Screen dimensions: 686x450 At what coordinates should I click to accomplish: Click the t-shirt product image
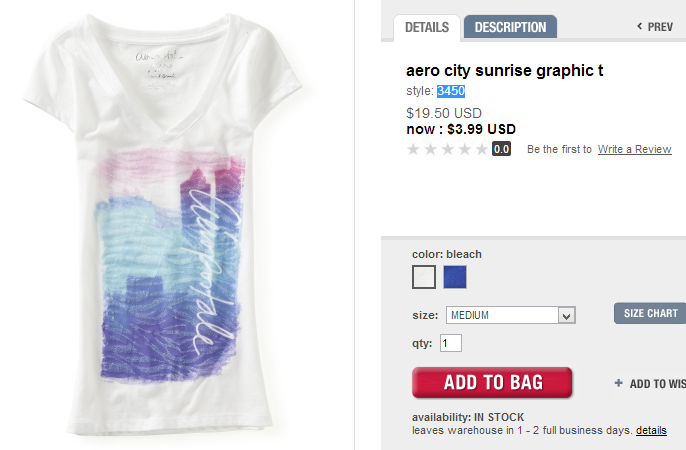[x=164, y=224]
